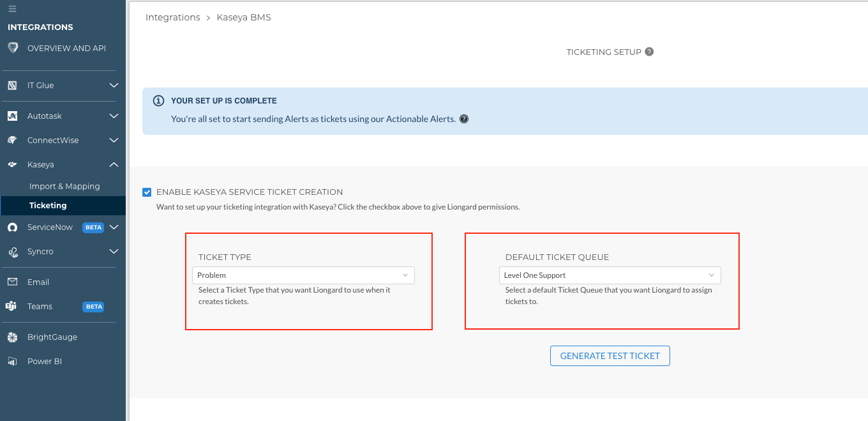
Task: Click the ServiceNow BETA badge
Action: [x=93, y=227]
